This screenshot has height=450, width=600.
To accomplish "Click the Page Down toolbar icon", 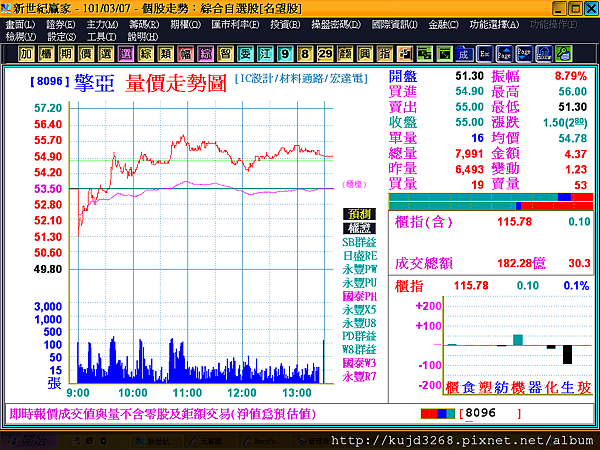I will 524,54.
